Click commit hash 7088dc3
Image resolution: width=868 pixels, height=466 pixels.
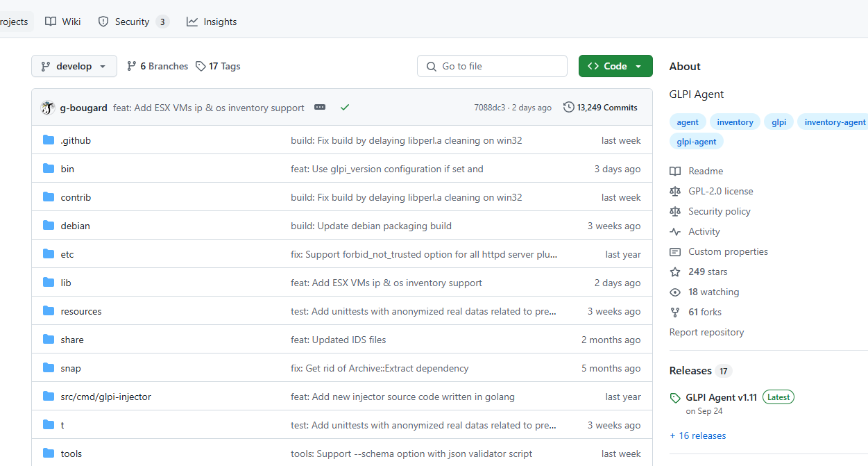coord(490,108)
